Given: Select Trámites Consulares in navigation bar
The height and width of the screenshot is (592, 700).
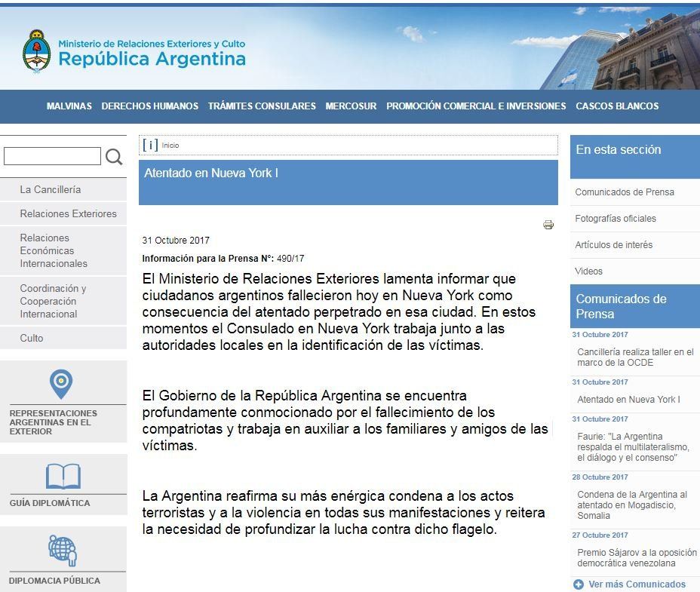Looking at the screenshot, I should click(262, 106).
